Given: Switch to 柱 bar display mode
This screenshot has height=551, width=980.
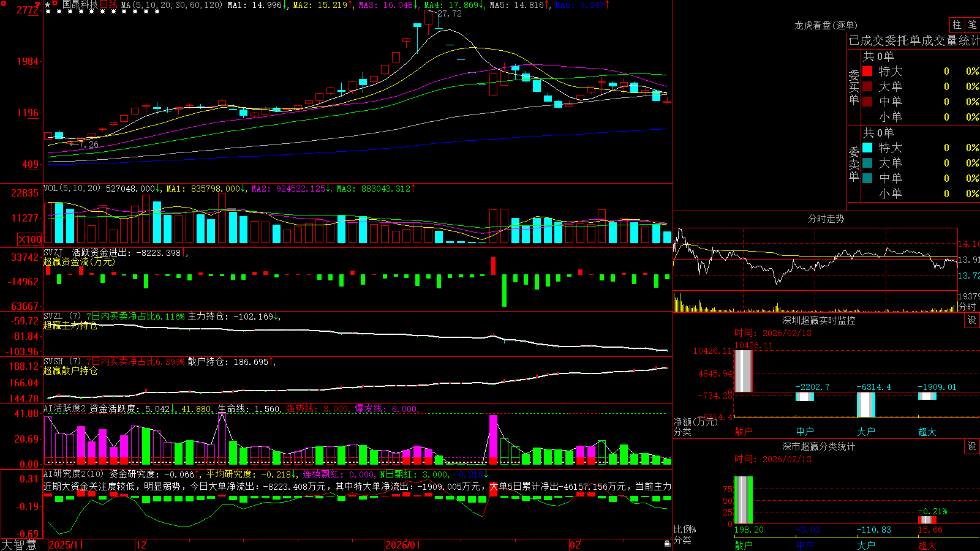Looking at the screenshot, I should [957, 24].
